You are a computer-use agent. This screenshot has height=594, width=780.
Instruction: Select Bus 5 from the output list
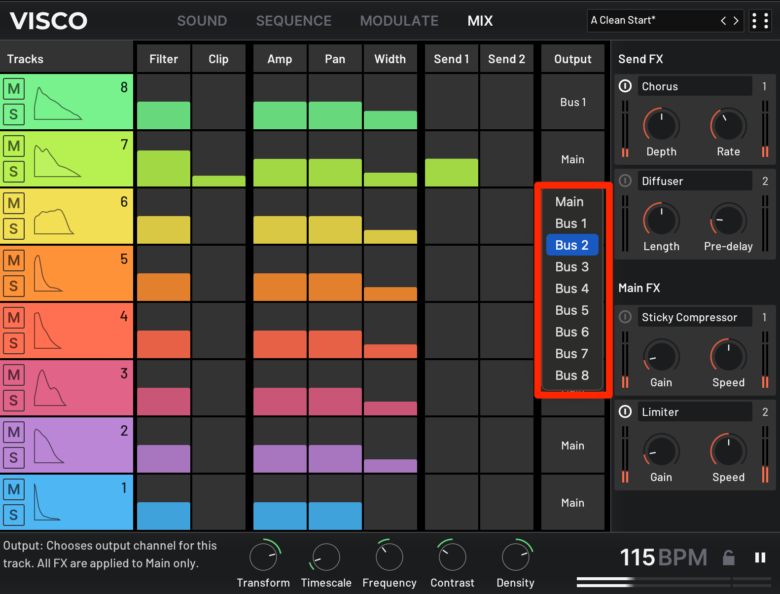pos(572,310)
